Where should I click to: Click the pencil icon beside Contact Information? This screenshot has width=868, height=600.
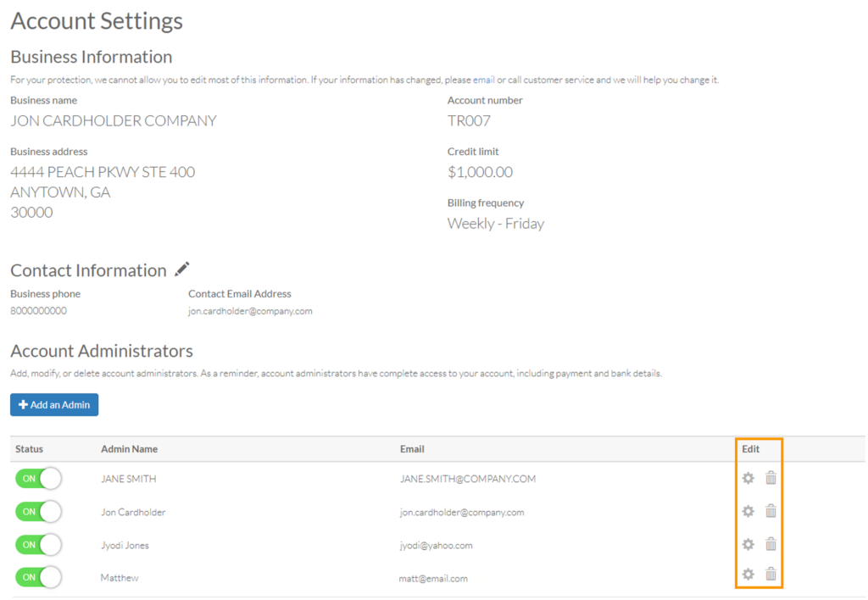(182, 269)
